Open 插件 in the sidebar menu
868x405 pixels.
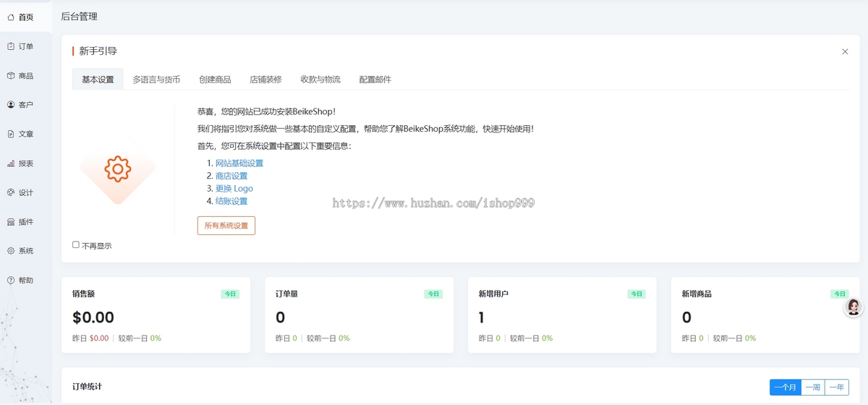click(26, 222)
